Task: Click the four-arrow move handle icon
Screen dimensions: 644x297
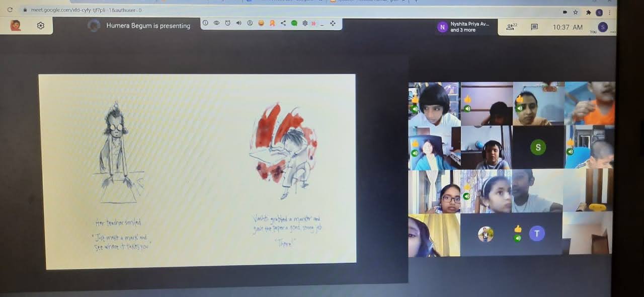Action: pos(333,23)
